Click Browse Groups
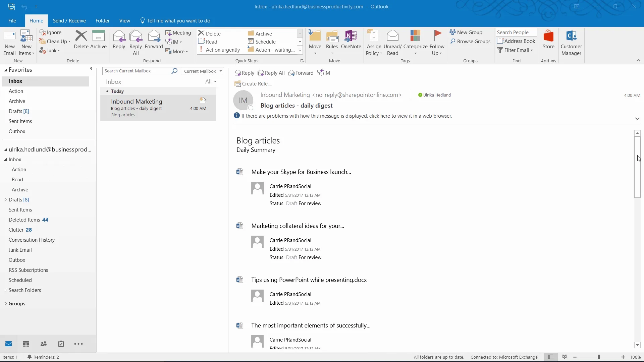Viewport: 644px width, 362px height. 470,42
